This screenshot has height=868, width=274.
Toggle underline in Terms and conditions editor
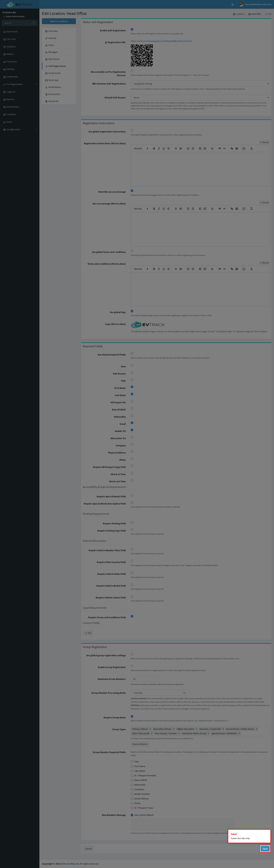point(164,269)
